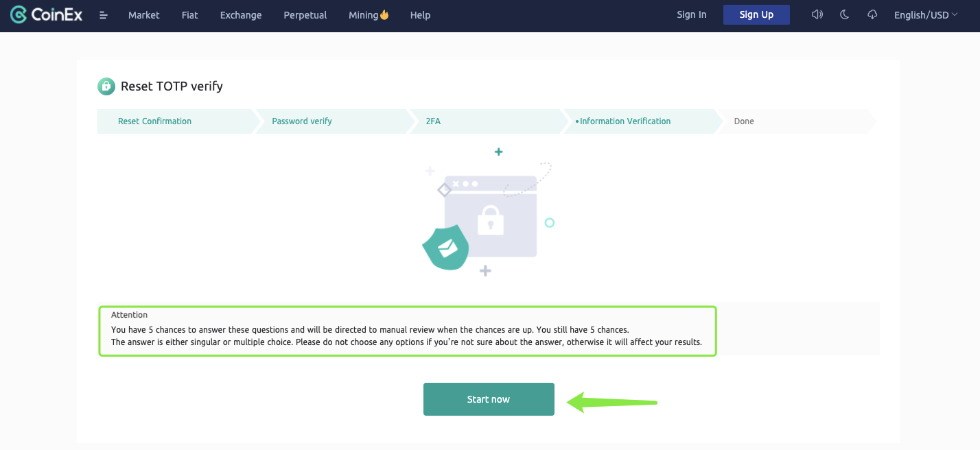Viewport: 980px width, 450px height.
Task: Click the announcements speaker icon
Action: (x=817, y=14)
